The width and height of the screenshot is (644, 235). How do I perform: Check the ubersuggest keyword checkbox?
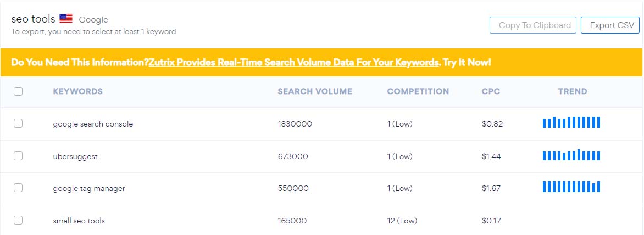coord(18,156)
